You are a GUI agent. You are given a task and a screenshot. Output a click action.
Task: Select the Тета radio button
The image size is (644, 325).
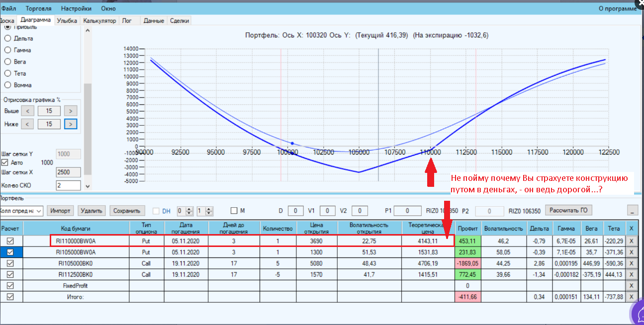7,73
